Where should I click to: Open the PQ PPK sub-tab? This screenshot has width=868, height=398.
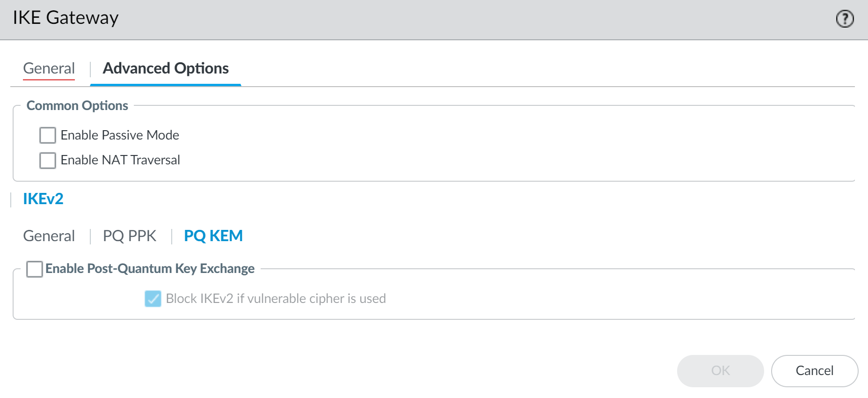pos(130,236)
